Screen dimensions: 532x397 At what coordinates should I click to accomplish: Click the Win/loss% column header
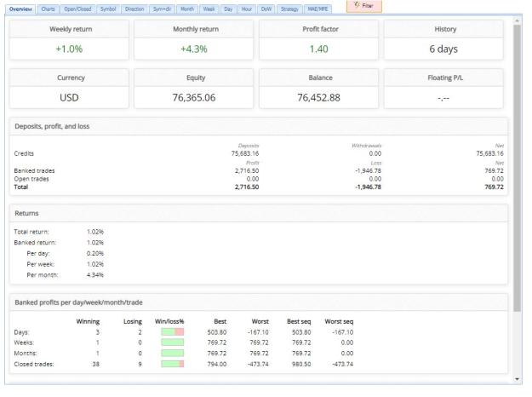click(169, 322)
